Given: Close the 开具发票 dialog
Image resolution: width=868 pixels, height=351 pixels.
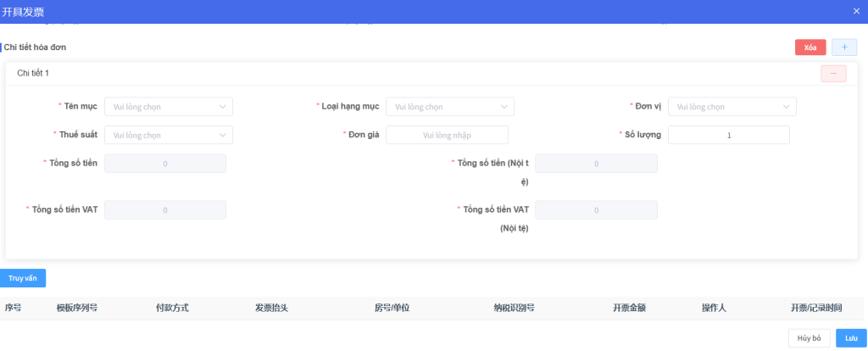Looking at the screenshot, I should tap(856, 11).
